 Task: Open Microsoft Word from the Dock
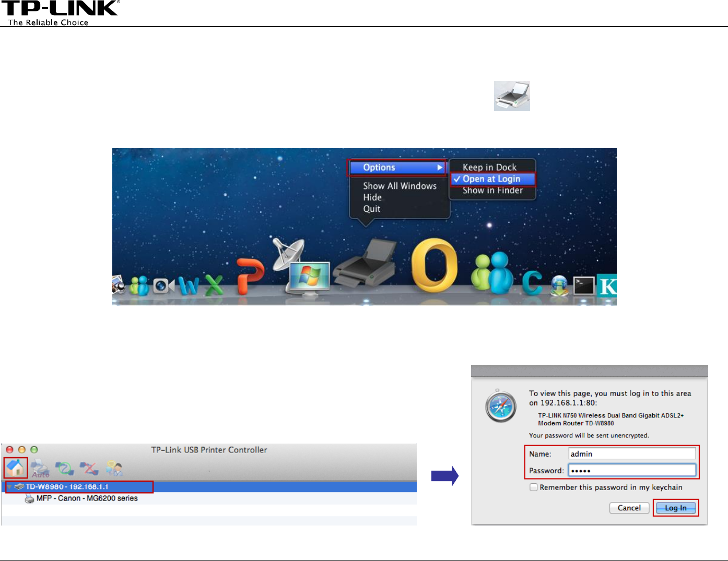tap(188, 285)
